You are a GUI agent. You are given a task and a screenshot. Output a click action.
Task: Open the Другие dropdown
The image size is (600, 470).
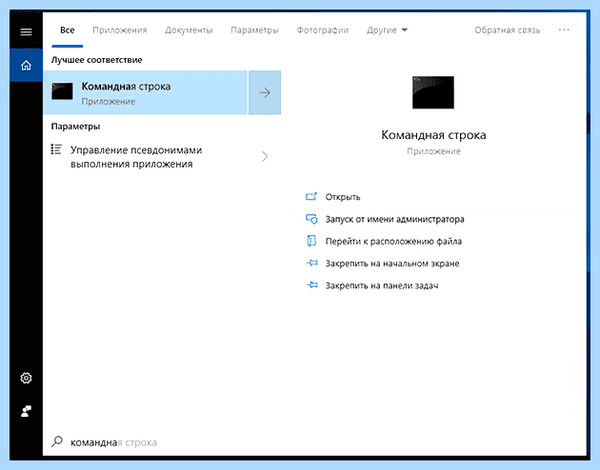pos(387,30)
